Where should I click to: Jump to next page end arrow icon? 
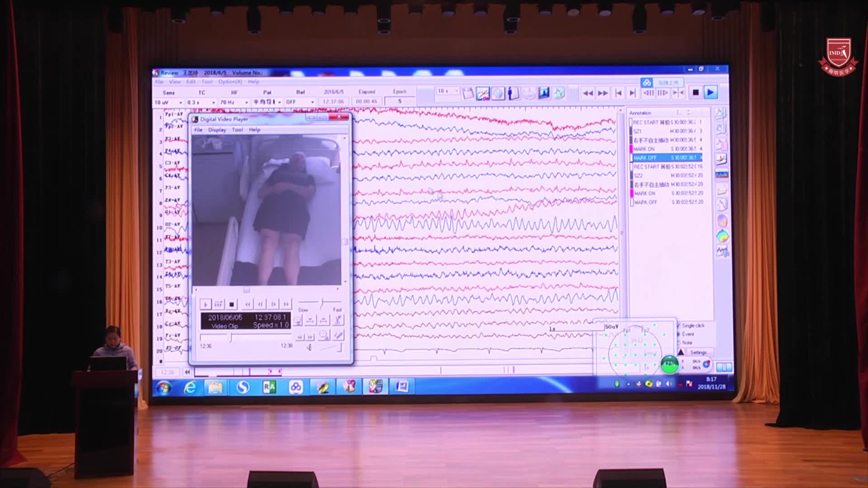(632, 93)
